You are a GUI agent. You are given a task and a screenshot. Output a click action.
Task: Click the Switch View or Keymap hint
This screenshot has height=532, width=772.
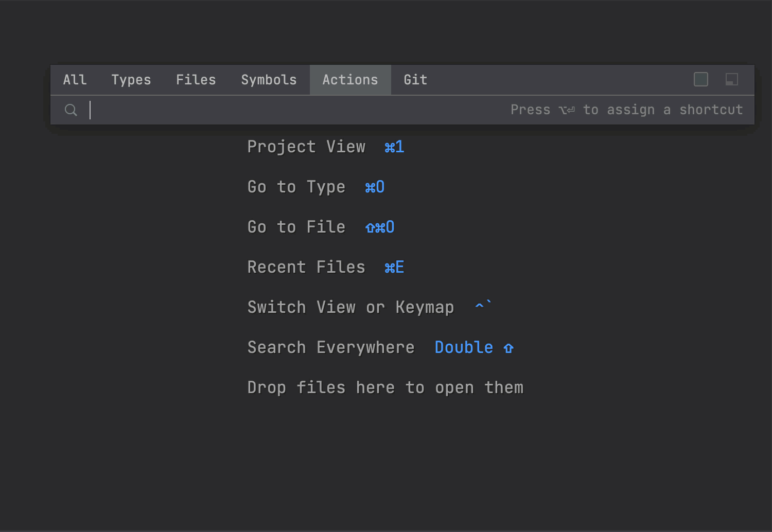tap(350, 307)
